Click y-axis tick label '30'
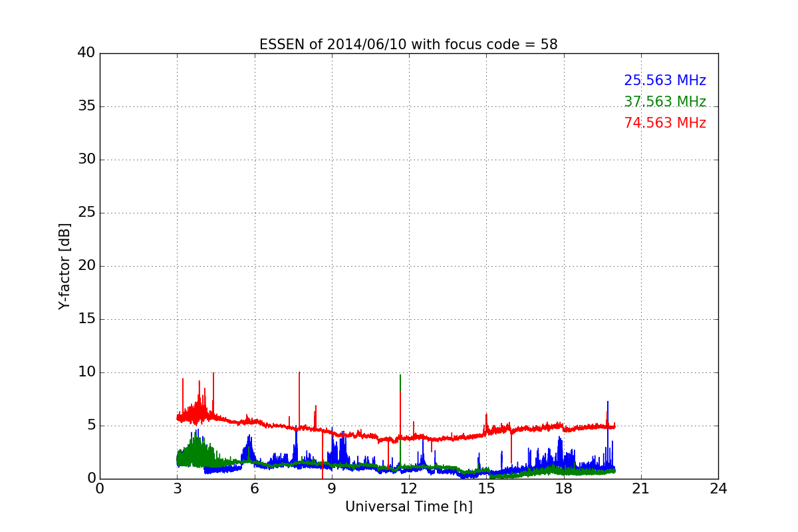Screen dimensions: 798x532 coord(86,160)
